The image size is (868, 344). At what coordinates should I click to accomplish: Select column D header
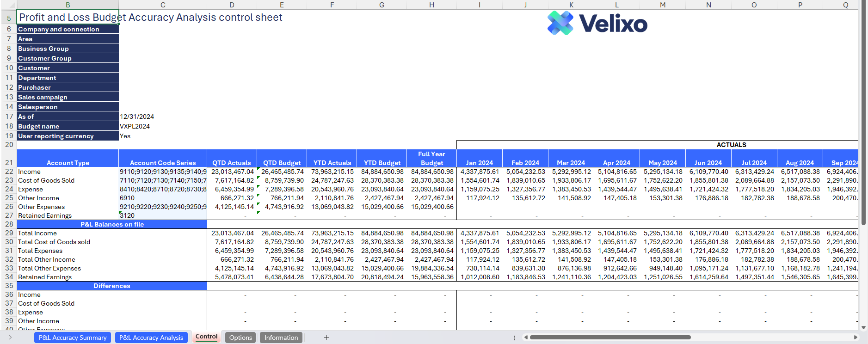(x=232, y=5)
